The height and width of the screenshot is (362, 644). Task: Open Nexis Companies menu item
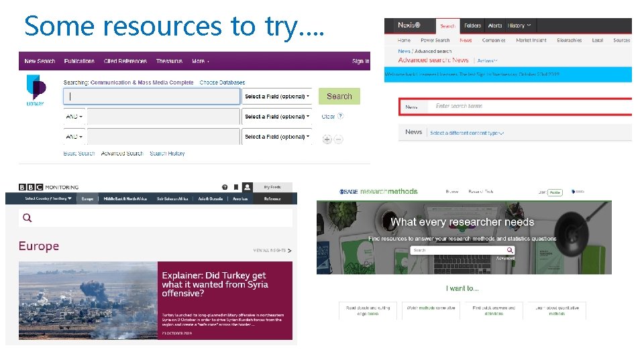tap(494, 40)
